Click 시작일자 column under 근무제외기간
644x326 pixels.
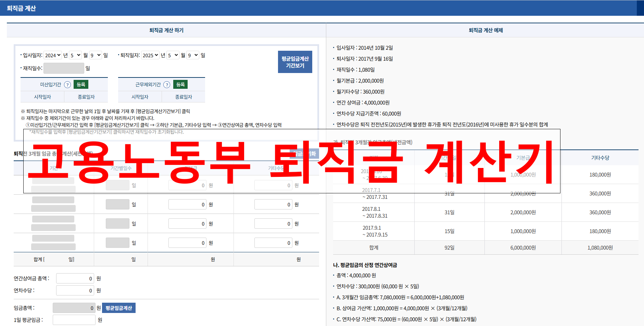140,97
